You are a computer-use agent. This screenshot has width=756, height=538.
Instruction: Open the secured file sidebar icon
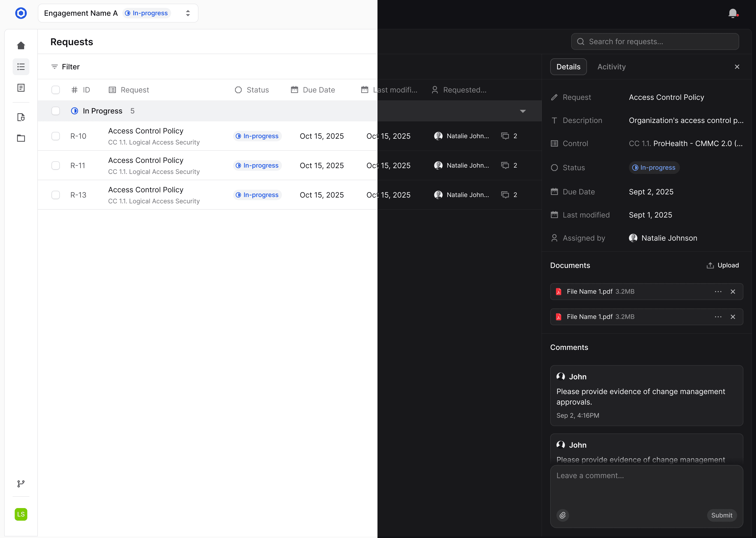click(21, 117)
